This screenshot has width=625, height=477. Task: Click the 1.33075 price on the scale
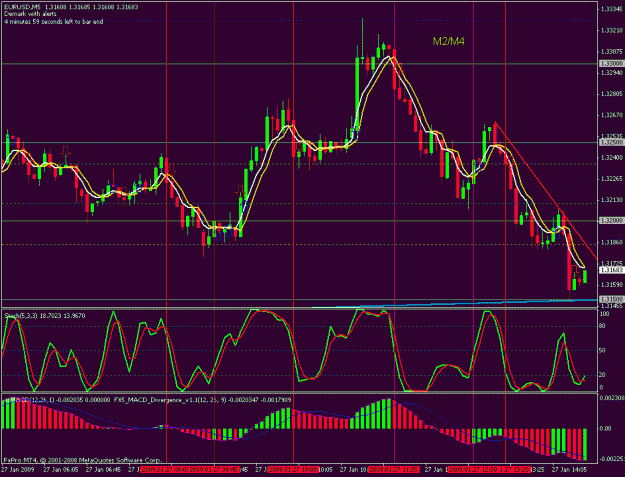(611, 51)
